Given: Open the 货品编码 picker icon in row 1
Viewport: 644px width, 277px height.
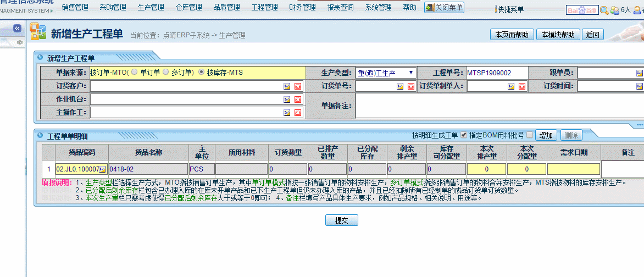Looking at the screenshot, I should (102, 169).
